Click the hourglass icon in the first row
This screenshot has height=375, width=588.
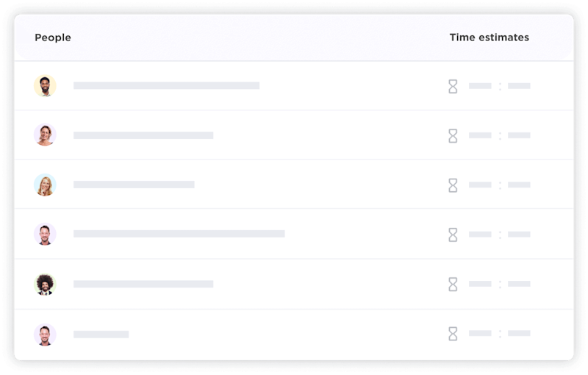453,86
